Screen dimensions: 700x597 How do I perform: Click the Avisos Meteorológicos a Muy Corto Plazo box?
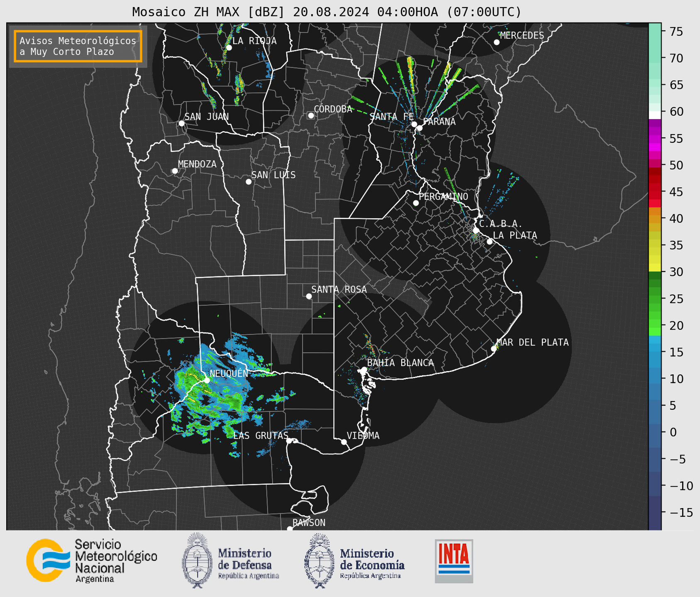[78, 46]
